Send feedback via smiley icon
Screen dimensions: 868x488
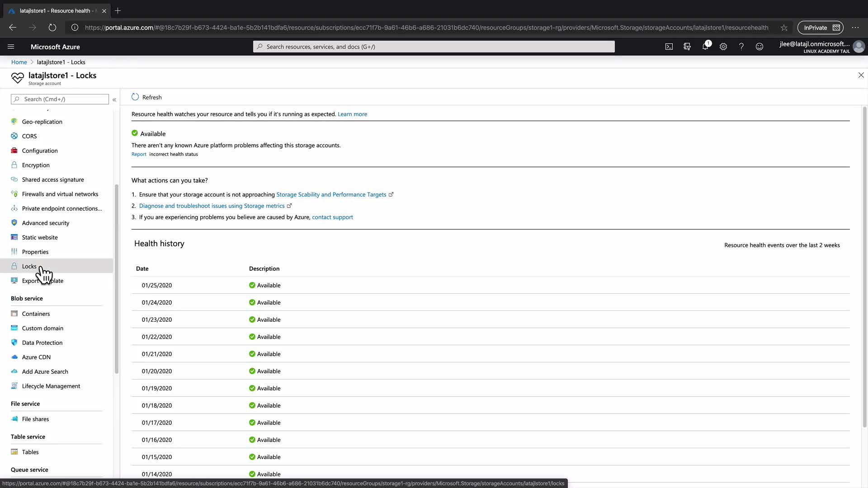click(x=759, y=47)
